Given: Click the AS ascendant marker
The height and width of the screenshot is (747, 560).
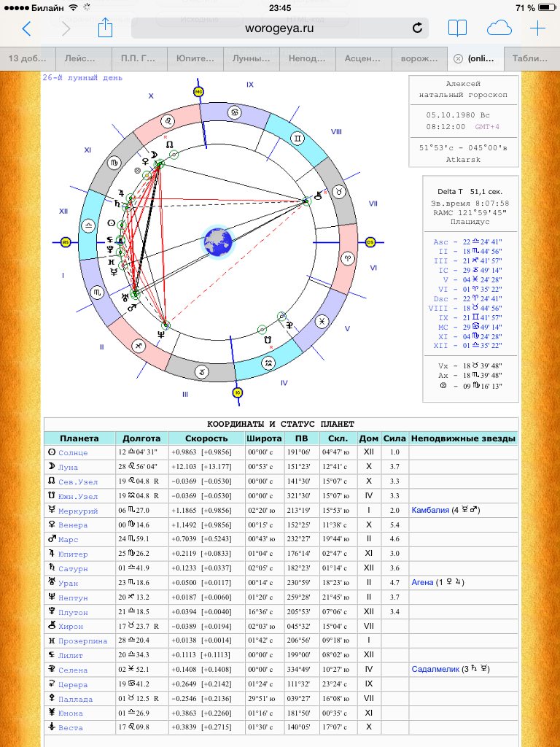Looking at the screenshot, I should pos(66,242).
